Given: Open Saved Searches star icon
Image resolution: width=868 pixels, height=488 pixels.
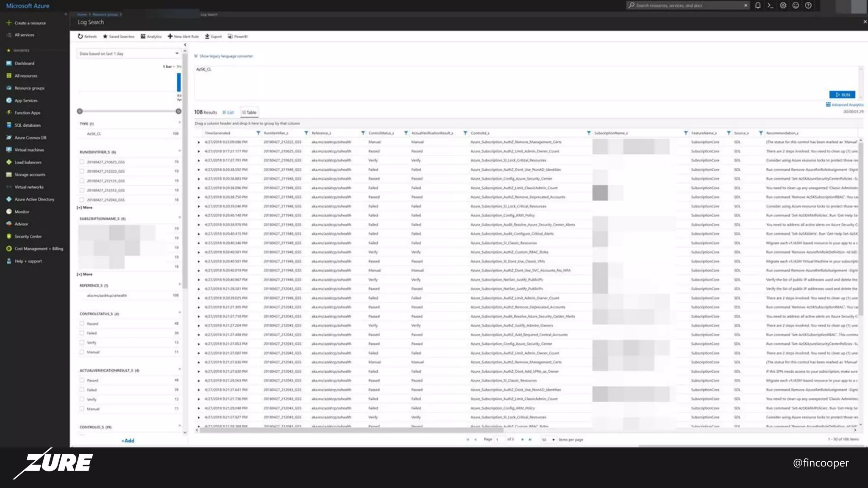Looking at the screenshot, I should [105, 36].
